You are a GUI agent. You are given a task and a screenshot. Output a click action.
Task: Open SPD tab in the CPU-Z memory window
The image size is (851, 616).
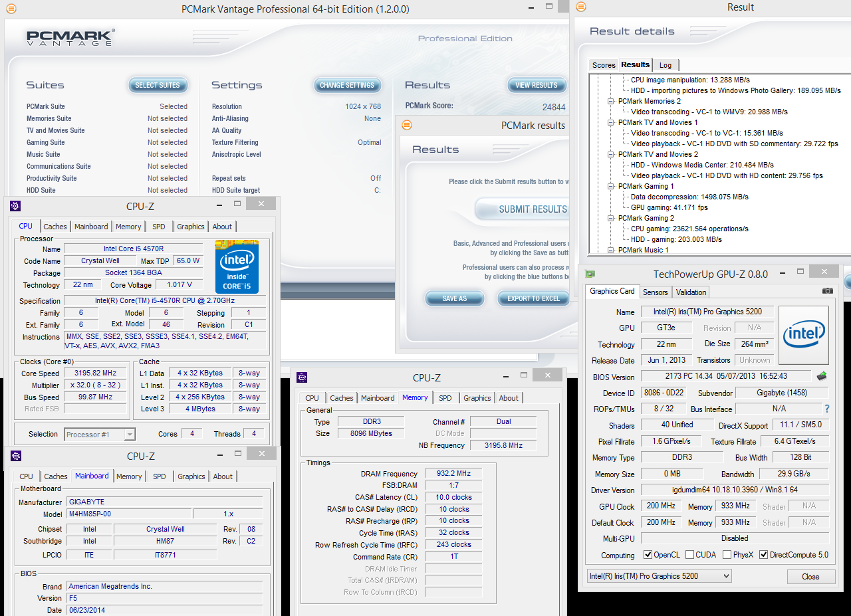coord(445,398)
